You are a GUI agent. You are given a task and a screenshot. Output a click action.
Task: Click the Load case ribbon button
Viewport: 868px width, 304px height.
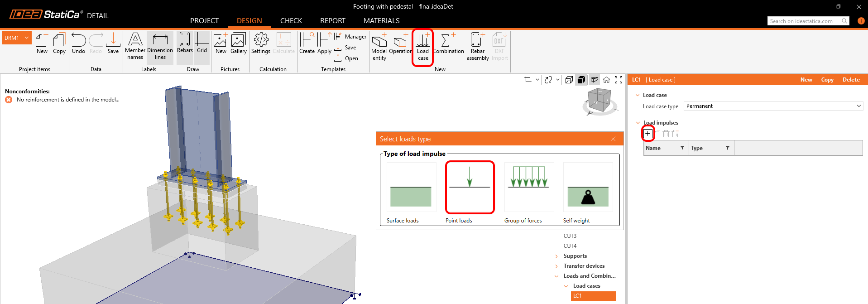422,47
